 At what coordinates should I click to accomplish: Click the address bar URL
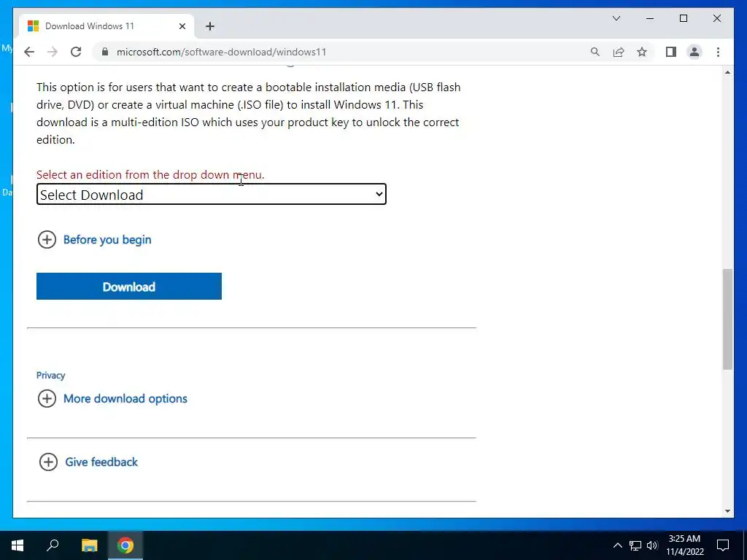click(x=222, y=52)
